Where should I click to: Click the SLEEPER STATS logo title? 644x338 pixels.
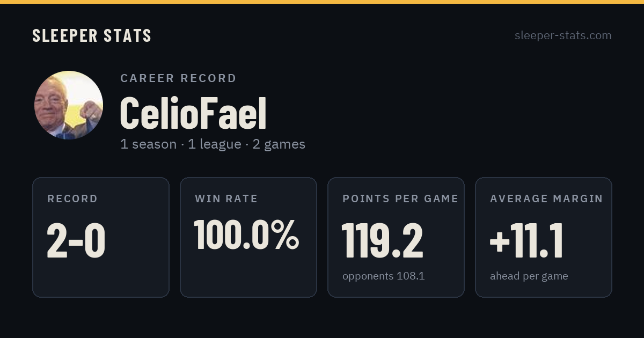coord(92,35)
